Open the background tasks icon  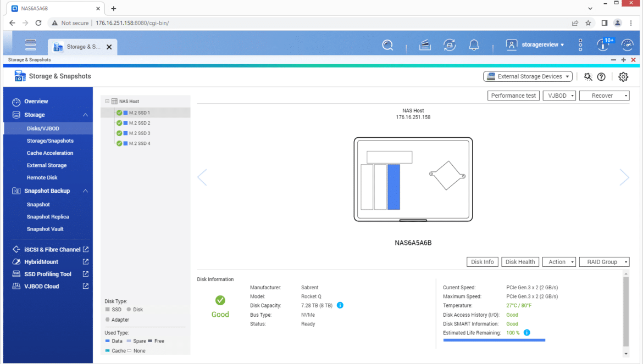[425, 44]
